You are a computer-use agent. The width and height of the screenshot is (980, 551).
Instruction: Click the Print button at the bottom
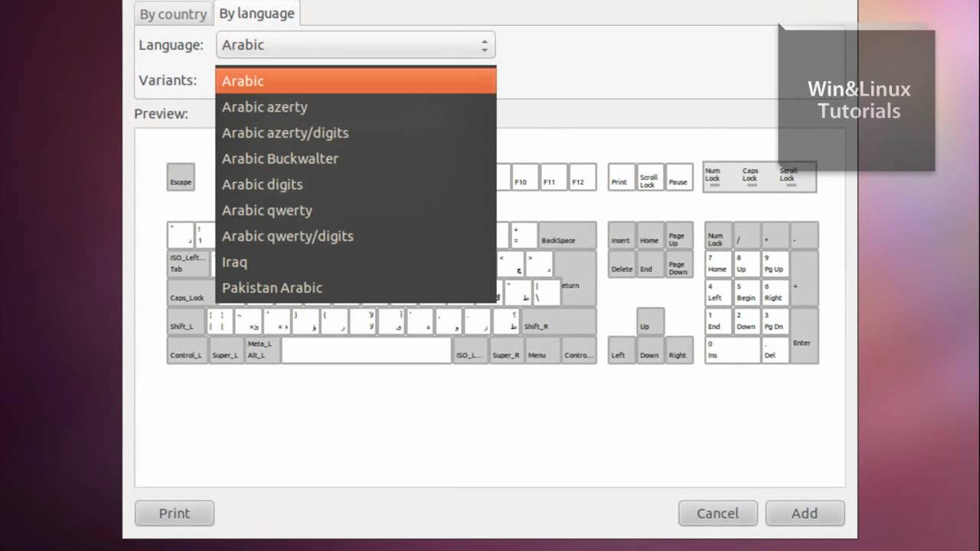175,514
